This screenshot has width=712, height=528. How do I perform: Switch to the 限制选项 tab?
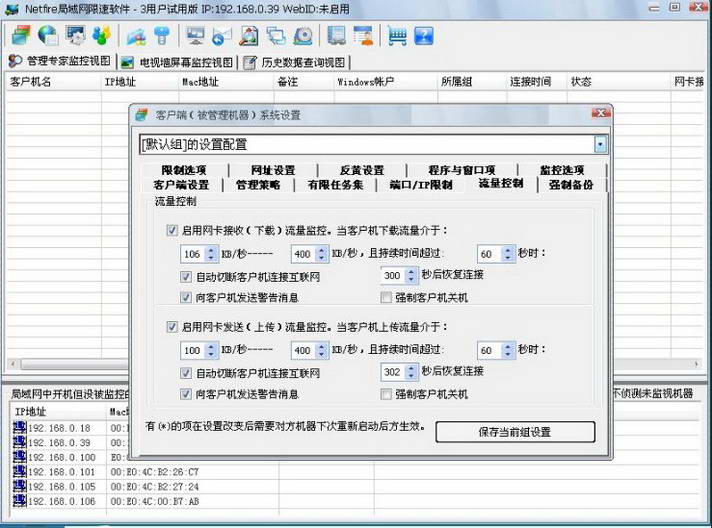click(184, 170)
